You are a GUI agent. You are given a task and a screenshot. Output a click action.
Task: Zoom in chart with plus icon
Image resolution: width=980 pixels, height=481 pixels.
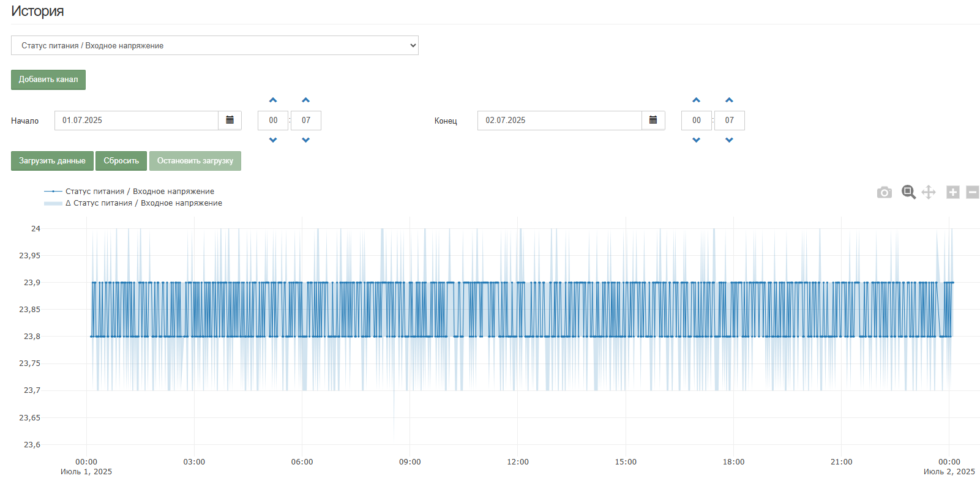click(x=953, y=192)
